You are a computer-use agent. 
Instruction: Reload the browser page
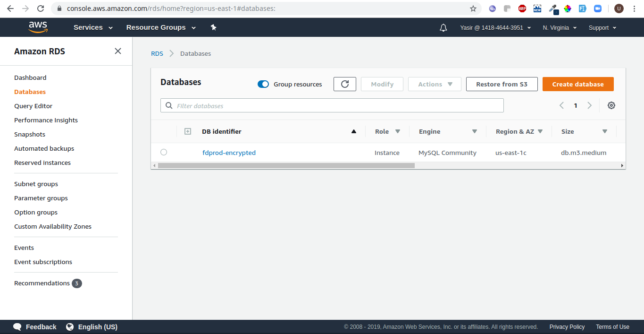(41, 9)
